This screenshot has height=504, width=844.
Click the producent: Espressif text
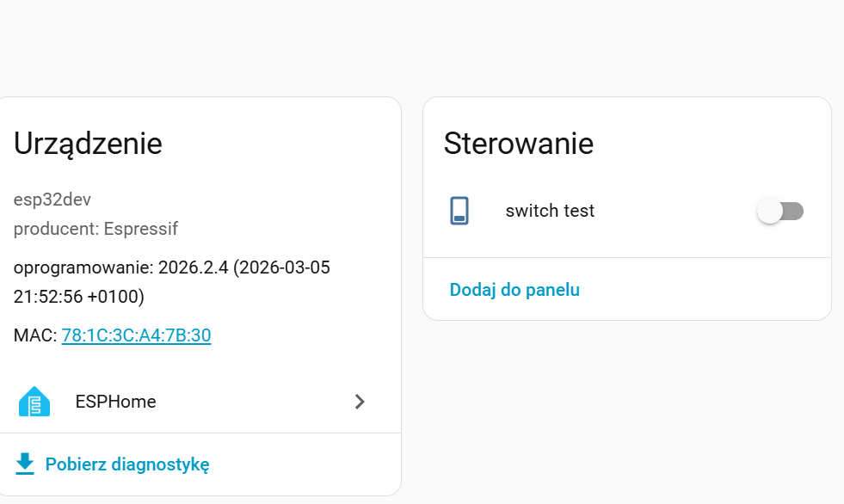click(95, 229)
